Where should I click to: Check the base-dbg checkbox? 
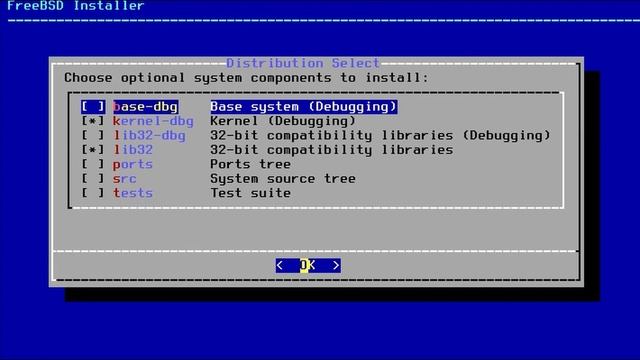[x=93, y=107]
